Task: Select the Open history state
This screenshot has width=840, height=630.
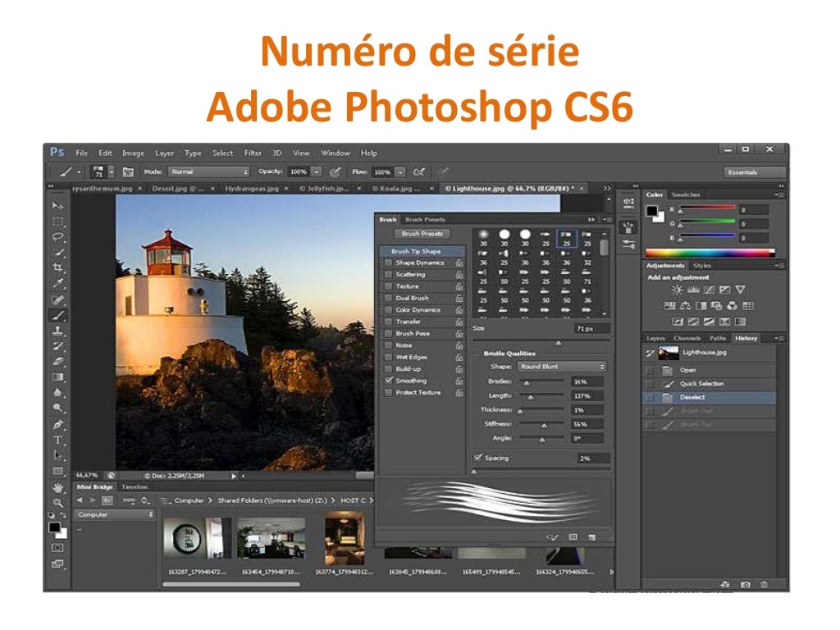Action: (x=709, y=370)
